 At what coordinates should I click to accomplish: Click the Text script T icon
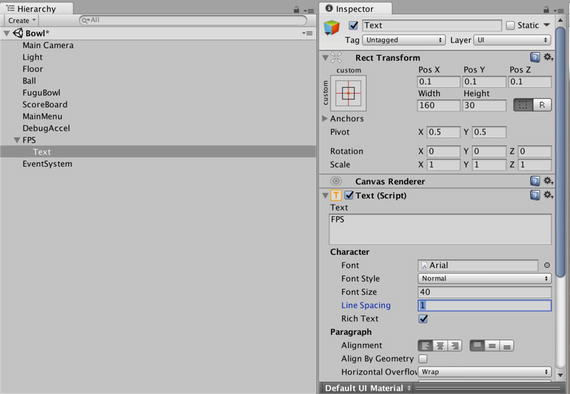[336, 196]
